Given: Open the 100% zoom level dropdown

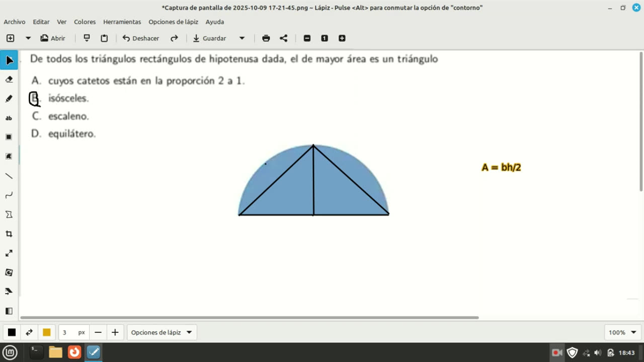Looking at the screenshot, I should 622,332.
